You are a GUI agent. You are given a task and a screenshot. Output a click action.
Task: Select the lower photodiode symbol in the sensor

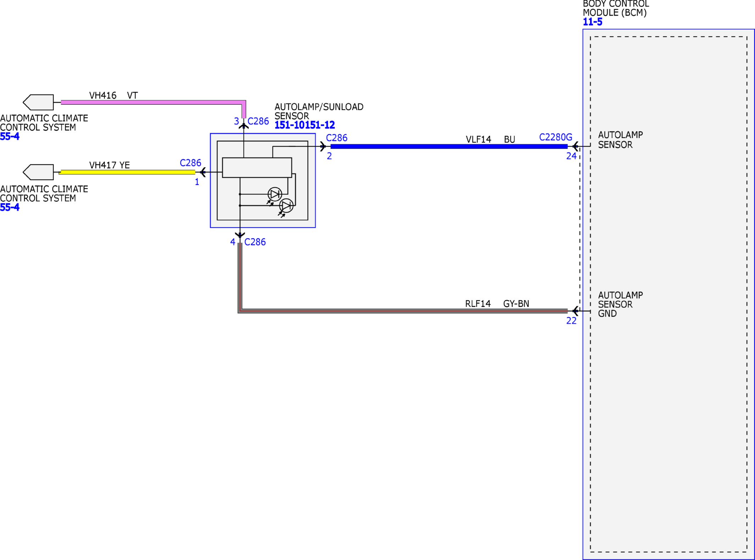286,205
